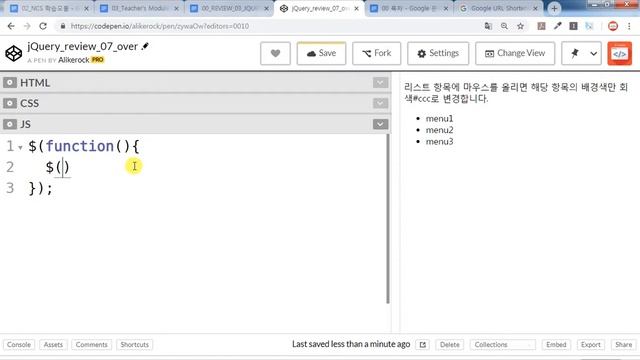
Task: Click the orange code avatar icon
Action: [620, 53]
